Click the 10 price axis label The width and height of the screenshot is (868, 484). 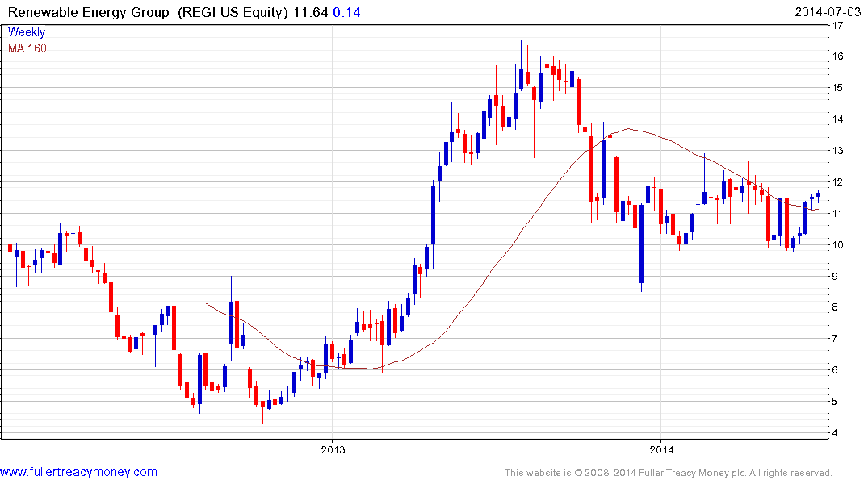point(837,244)
